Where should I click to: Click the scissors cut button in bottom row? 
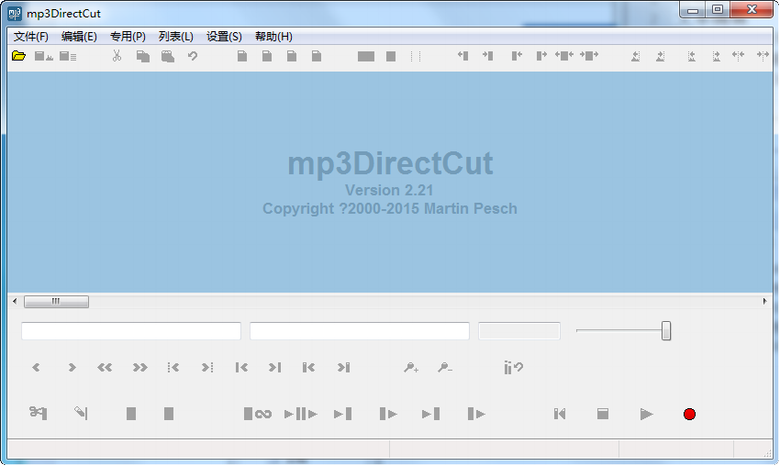click(38, 413)
